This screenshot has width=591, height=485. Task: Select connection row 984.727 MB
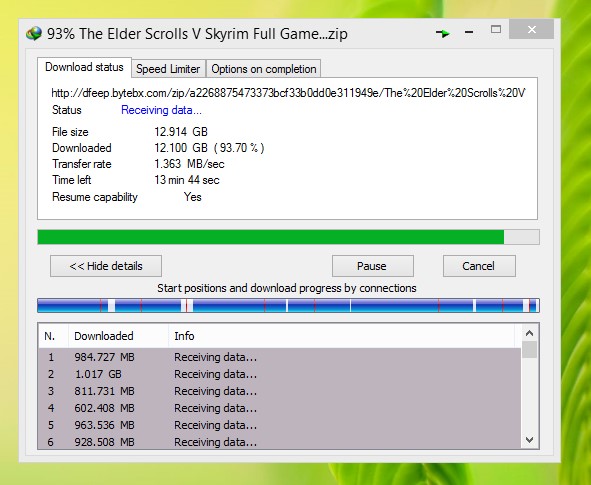coord(279,357)
